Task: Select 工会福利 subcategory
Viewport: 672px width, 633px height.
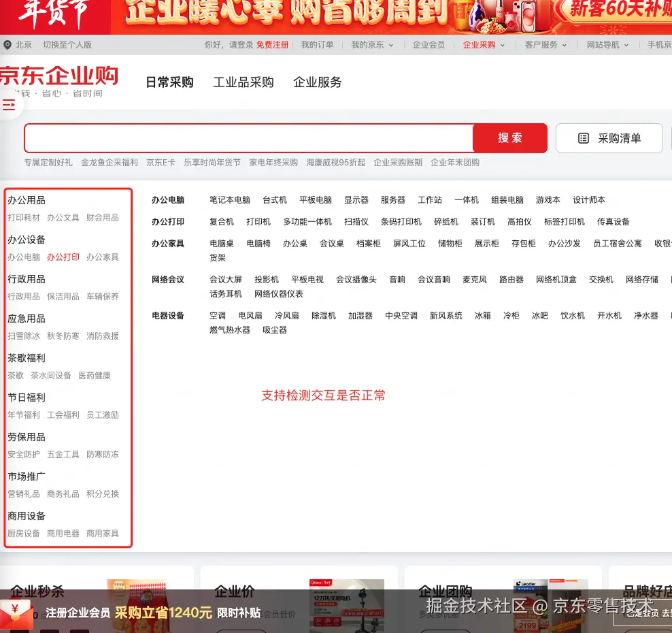Action: [63, 415]
